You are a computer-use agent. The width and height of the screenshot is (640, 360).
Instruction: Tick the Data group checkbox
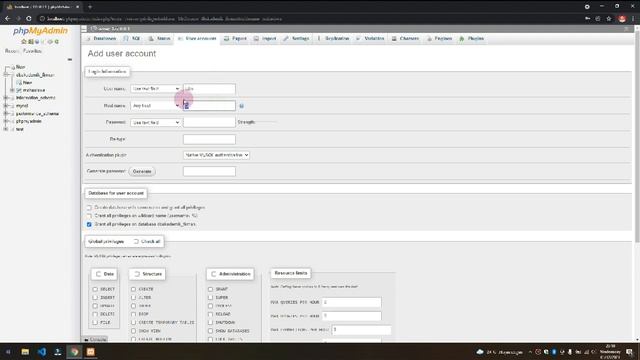[98, 274]
